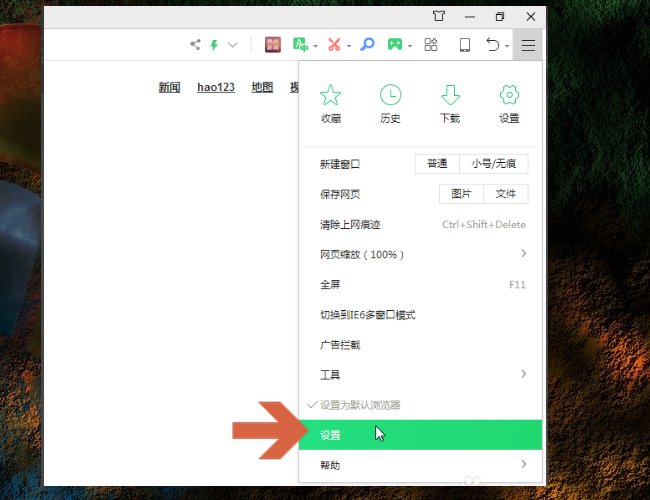The height and width of the screenshot is (500, 650).
Task: Select 全屏 menu item
Action: 420,284
